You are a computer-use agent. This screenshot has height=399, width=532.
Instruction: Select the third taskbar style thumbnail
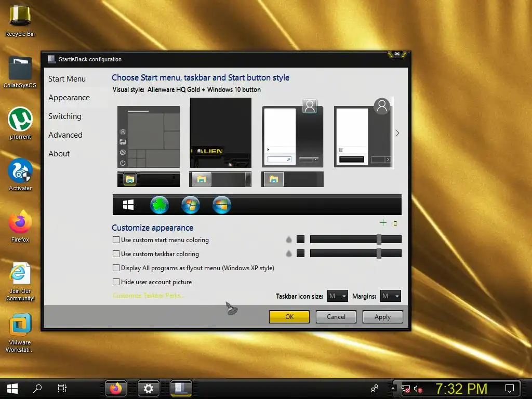tap(292, 179)
